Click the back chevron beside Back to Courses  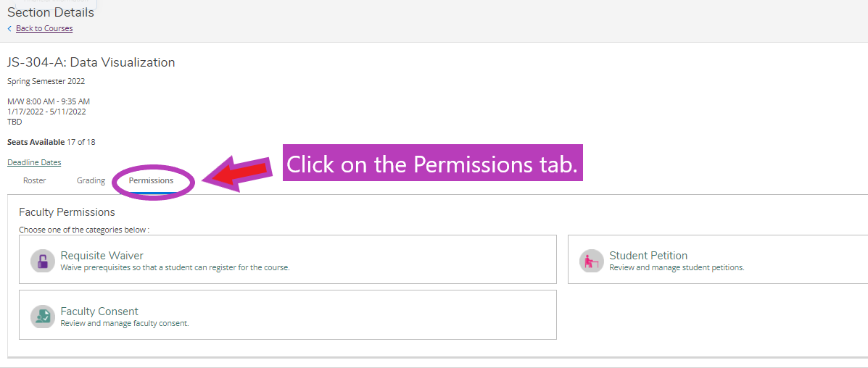pos(9,28)
